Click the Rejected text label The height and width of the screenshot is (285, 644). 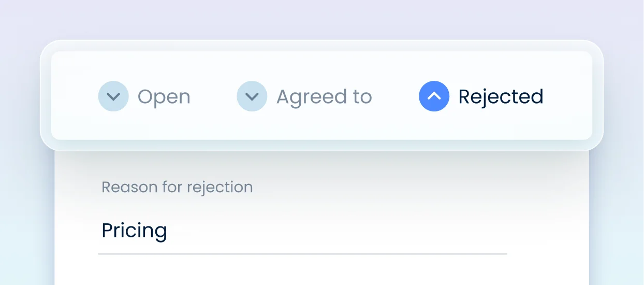[x=501, y=97]
